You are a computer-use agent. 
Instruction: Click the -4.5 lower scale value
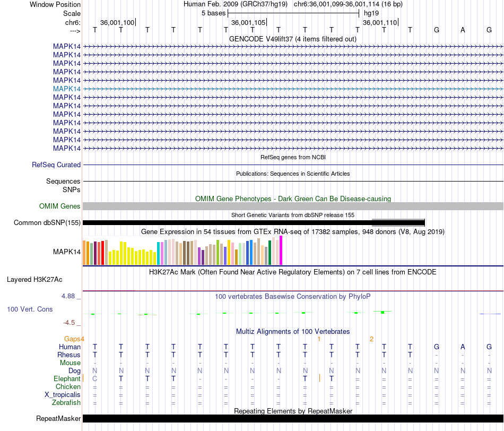click(x=69, y=323)
